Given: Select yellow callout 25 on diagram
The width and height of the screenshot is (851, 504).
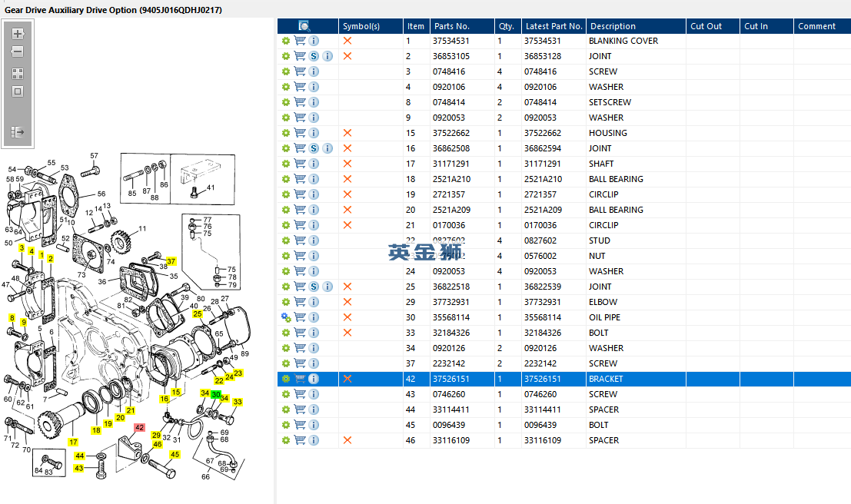Looking at the screenshot, I should pyautogui.click(x=198, y=313).
